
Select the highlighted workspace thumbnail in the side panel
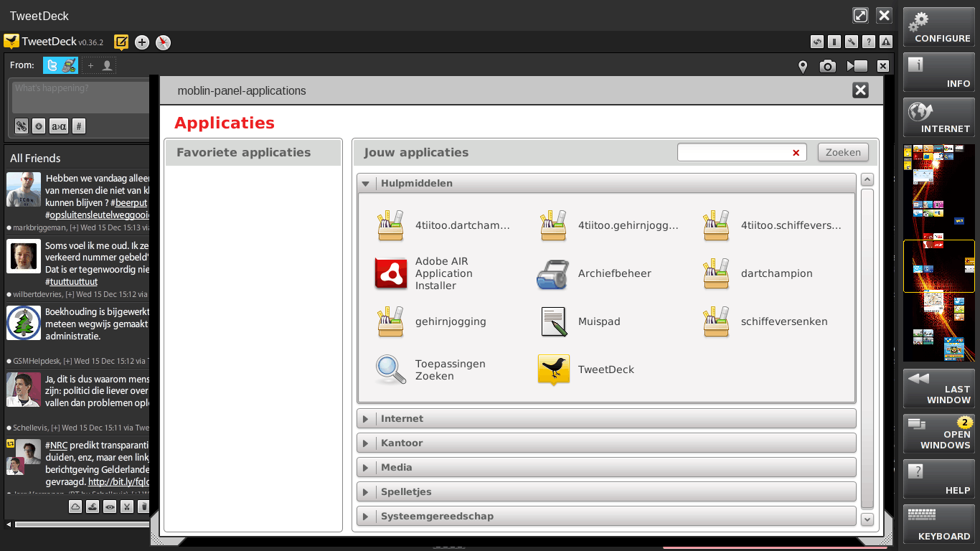point(939,266)
